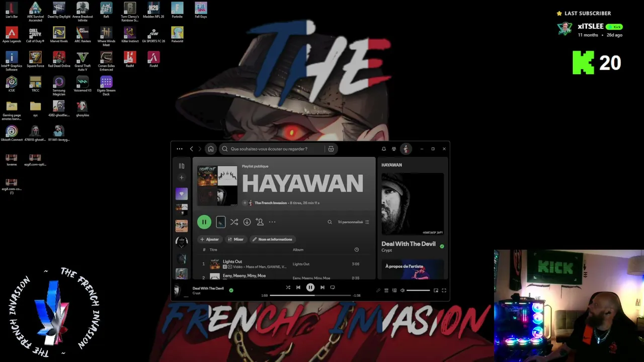Open The French Invasion profile link
The width and height of the screenshot is (644, 362).
tap(271, 203)
